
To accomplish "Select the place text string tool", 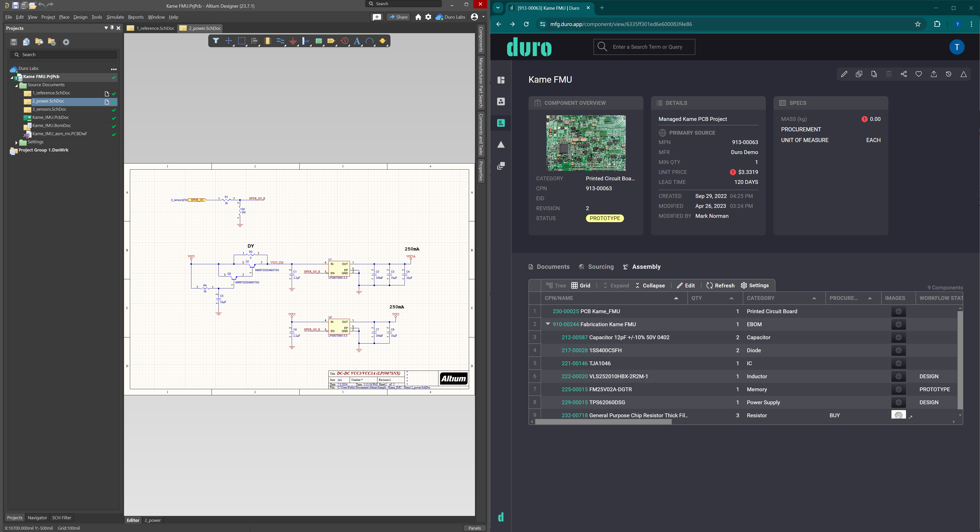I will [x=357, y=41].
